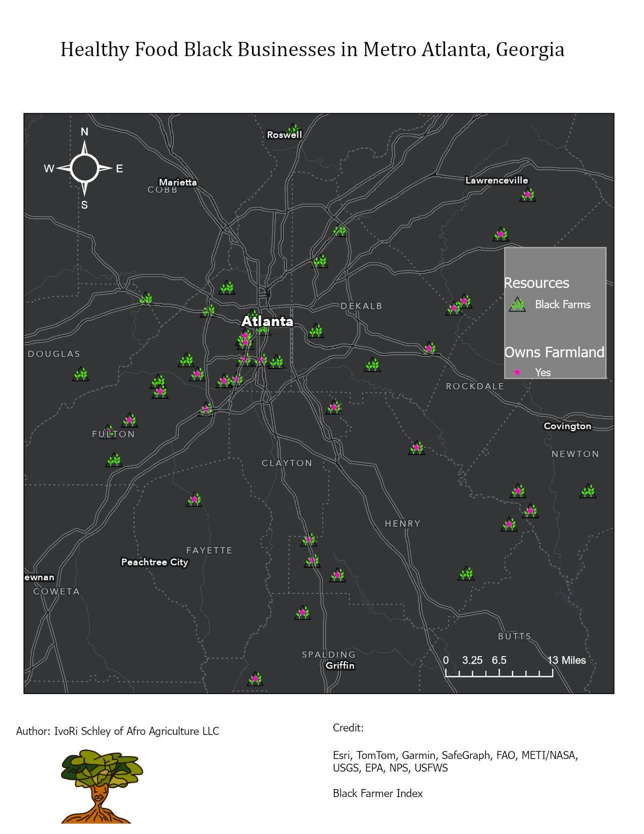Click the starred farm marker northwest of ROCKDALE label

point(429,348)
